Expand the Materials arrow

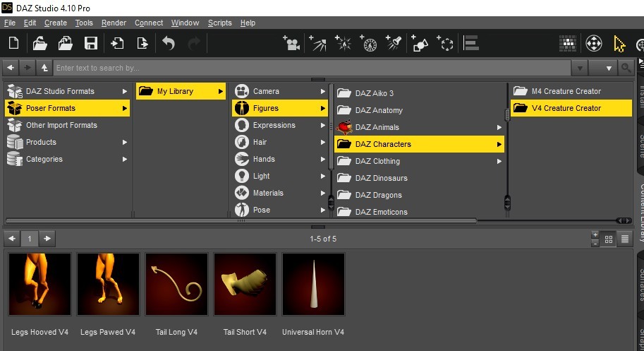pyautogui.click(x=323, y=193)
